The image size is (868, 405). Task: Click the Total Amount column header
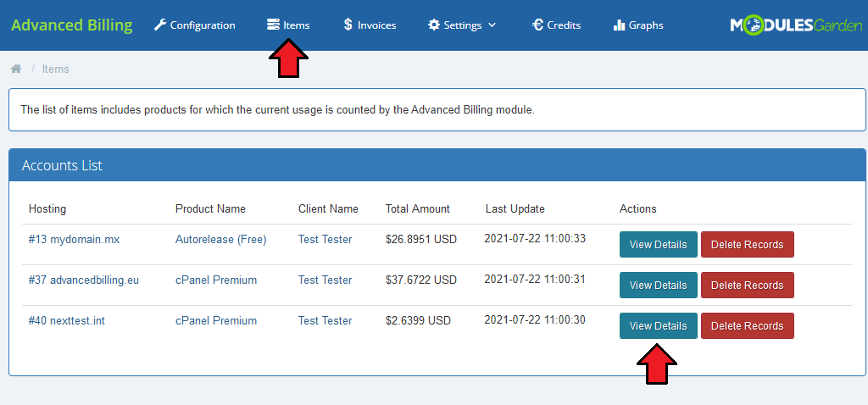(x=418, y=209)
